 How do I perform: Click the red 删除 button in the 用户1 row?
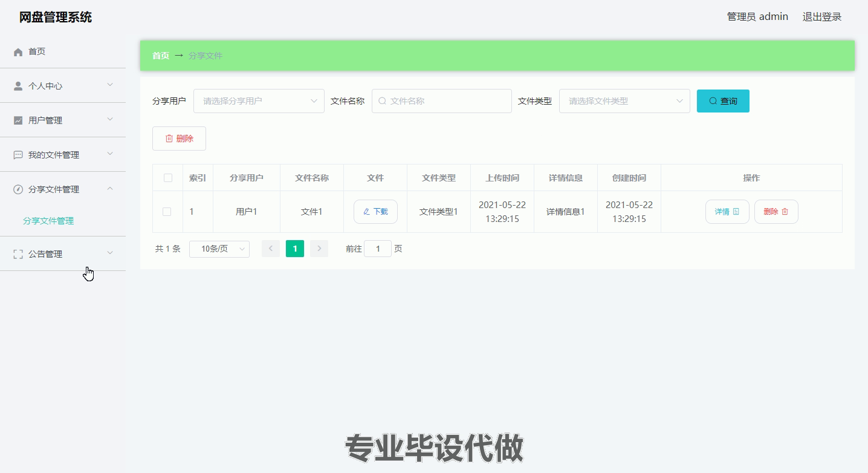tap(776, 212)
